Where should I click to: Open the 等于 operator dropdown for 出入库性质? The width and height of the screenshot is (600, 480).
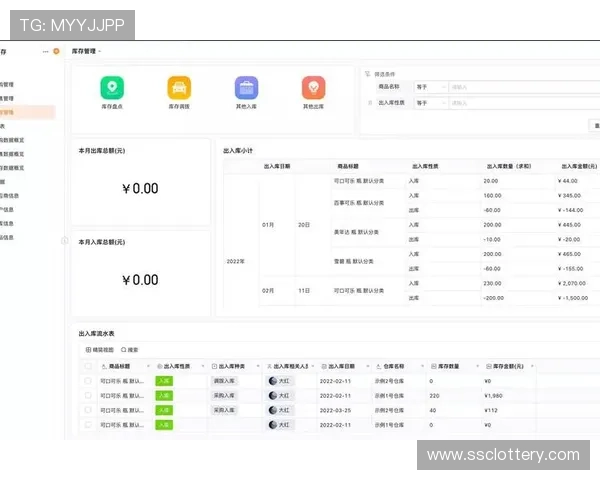pyautogui.click(x=430, y=103)
